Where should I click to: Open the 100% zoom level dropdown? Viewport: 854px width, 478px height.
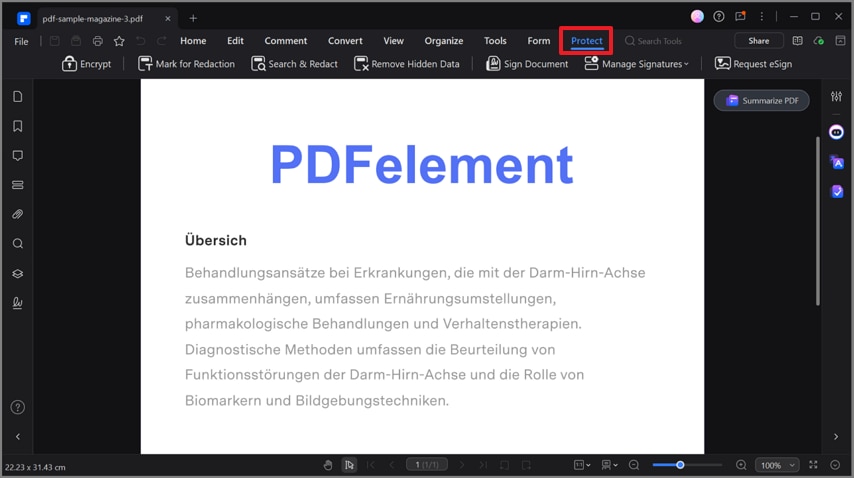tap(777, 465)
